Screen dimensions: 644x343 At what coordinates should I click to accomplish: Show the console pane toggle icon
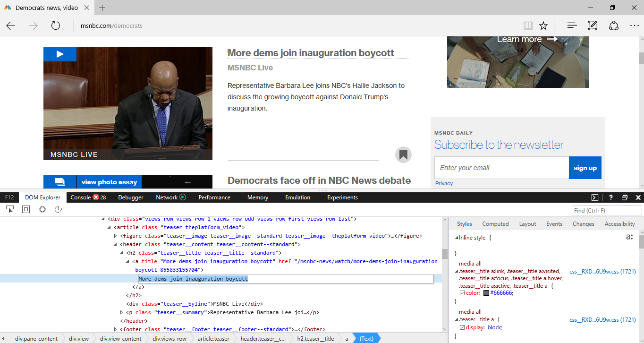coord(595,197)
